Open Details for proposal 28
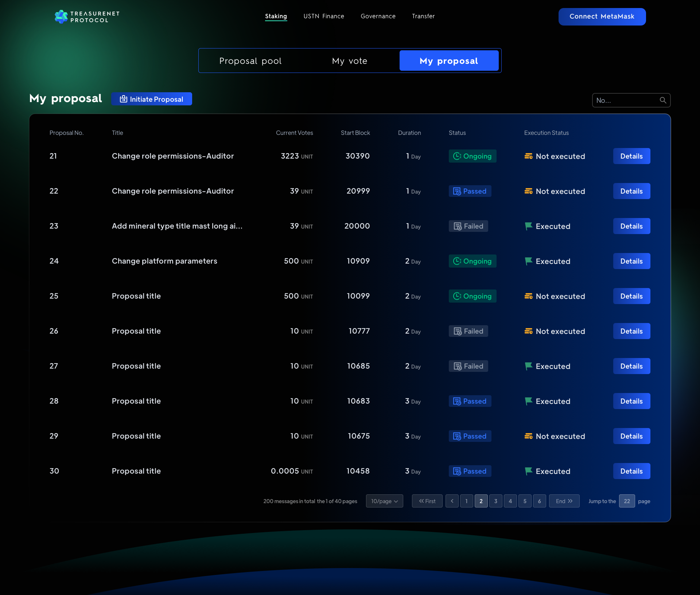The width and height of the screenshot is (700, 595). tap(632, 401)
